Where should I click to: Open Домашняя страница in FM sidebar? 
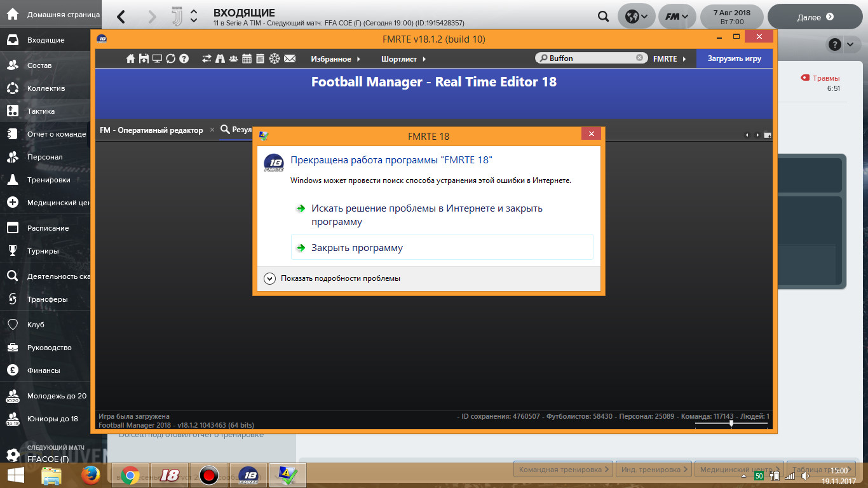click(51, 14)
